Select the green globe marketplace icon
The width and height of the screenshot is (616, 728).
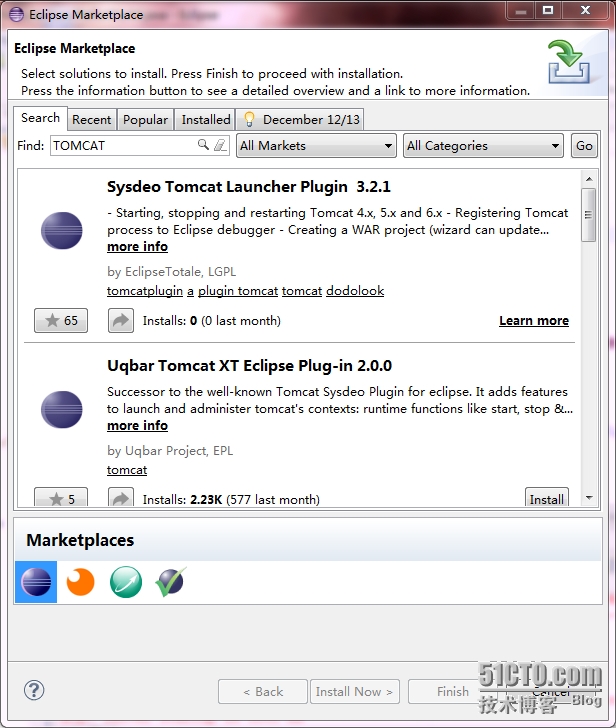pos(126,582)
